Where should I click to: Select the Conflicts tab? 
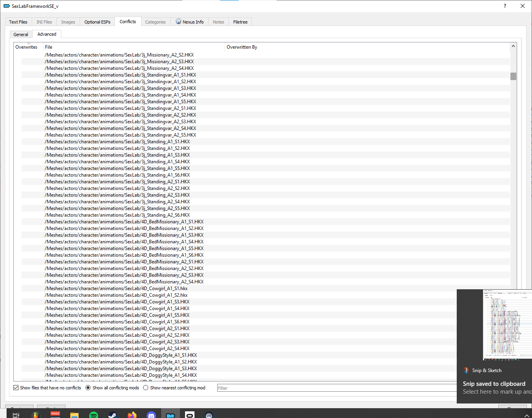128,22
